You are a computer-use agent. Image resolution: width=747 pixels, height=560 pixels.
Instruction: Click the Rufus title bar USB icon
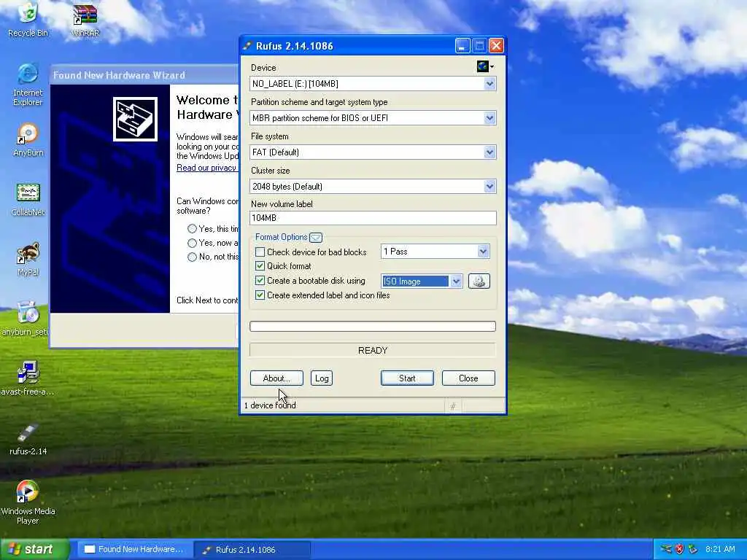pos(247,46)
